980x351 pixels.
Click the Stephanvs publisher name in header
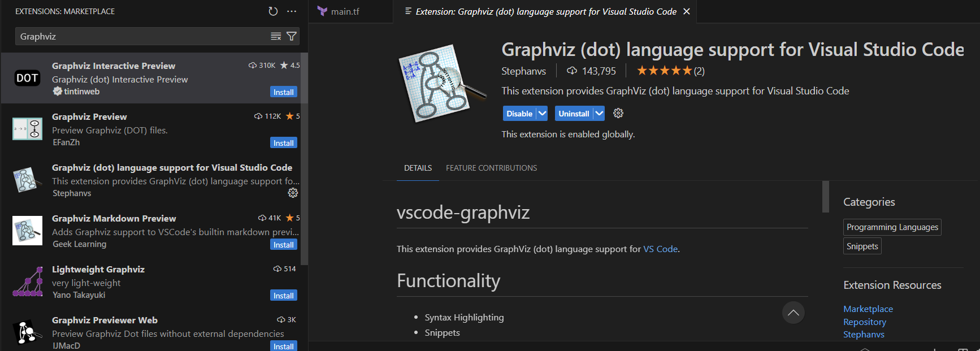523,71
